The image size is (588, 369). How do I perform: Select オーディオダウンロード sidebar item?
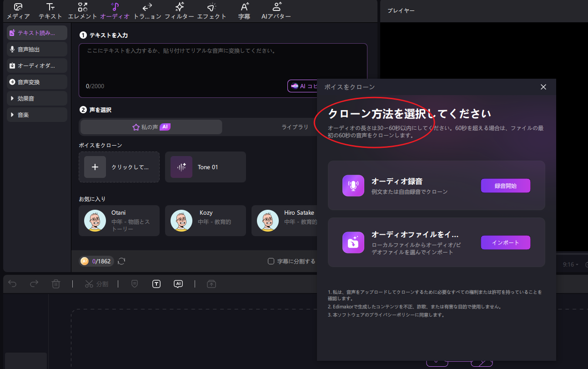coord(37,66)
